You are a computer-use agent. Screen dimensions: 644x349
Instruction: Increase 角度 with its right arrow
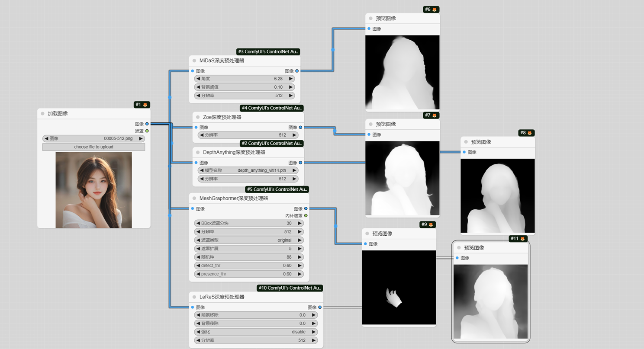coord(291,78)
